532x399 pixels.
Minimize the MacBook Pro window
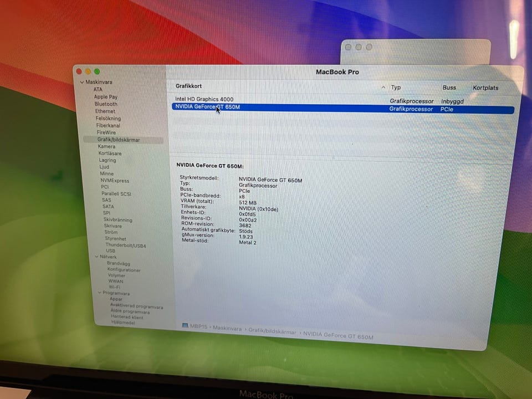[x=88, y=71]
